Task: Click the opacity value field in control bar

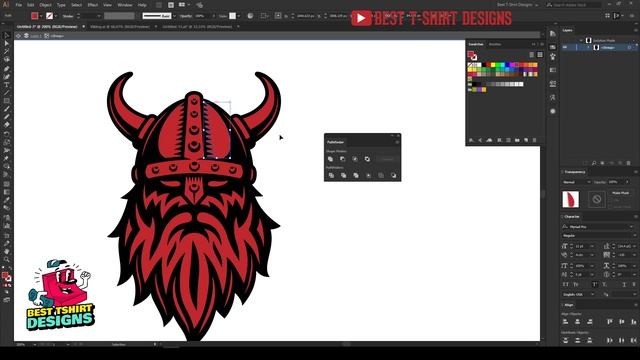Action: [202, 16]
